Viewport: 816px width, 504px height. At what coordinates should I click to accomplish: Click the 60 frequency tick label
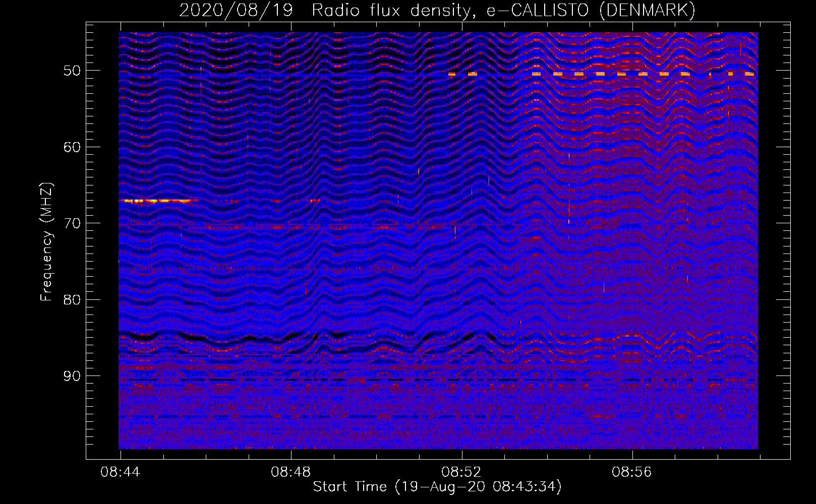pyautogui.click(x=72, y=147)
